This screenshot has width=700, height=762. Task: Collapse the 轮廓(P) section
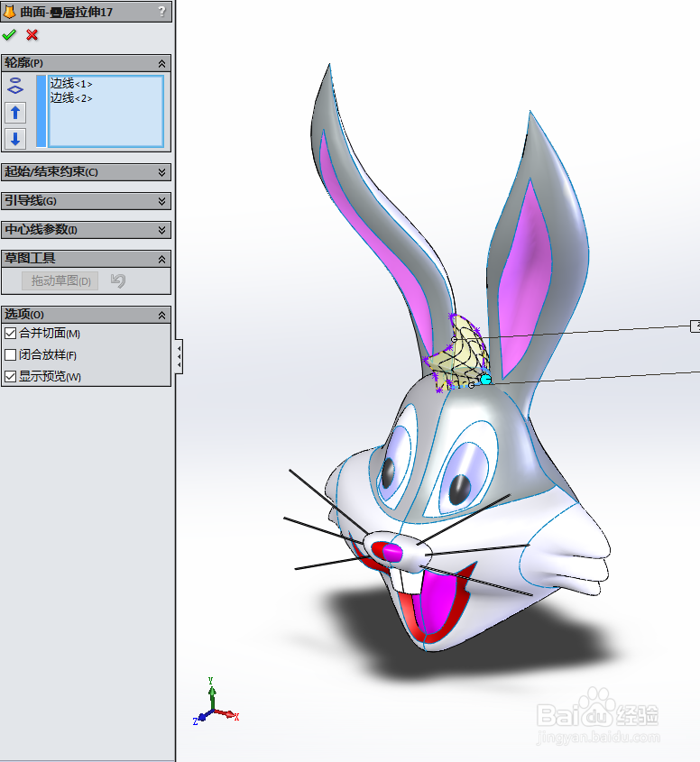161,63
